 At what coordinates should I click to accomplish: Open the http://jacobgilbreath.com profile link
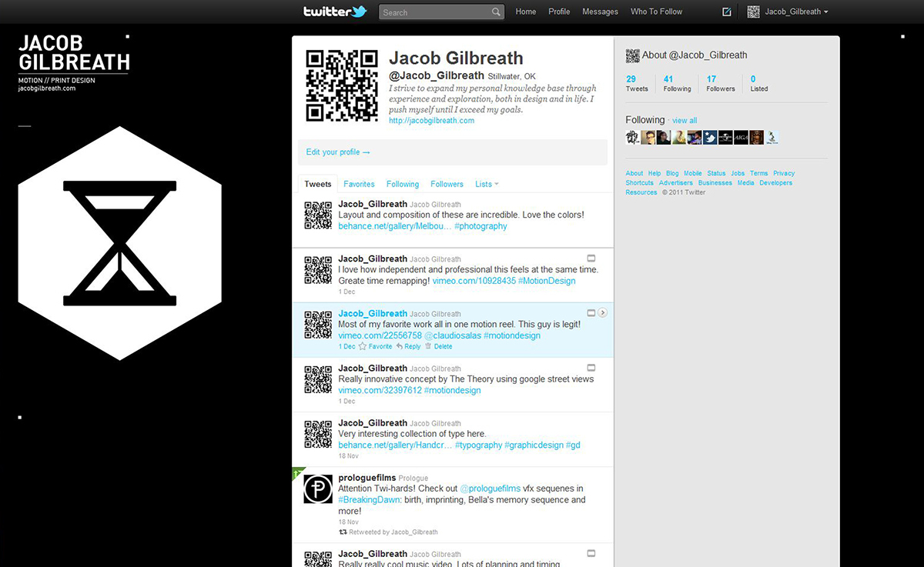coord(431,121)
